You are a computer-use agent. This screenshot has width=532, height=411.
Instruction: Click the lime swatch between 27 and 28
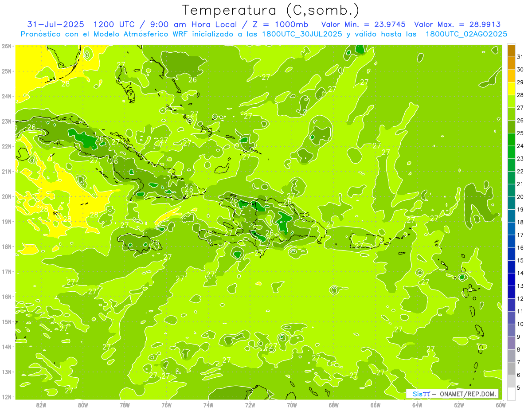pyautogui.click(x=511, y=101)
